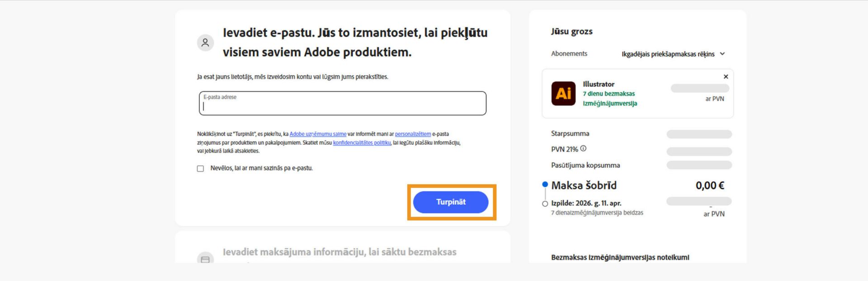This screenshot has height=281, width=868.
Task: Click the circle marker beside Izpilde 2026. g. 11. apr.
Action: pos(544,204)
